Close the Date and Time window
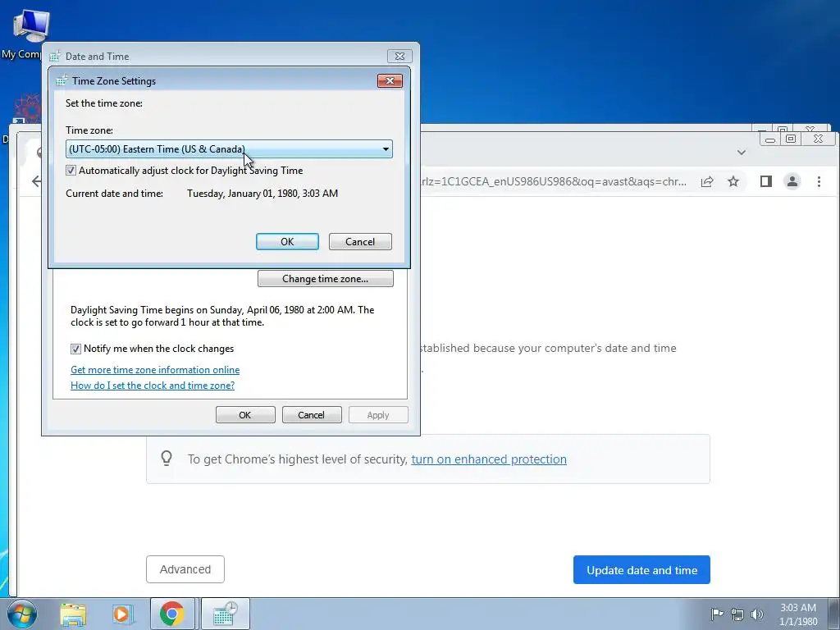This screenshot has width=840, height=630. pos(399,57)
